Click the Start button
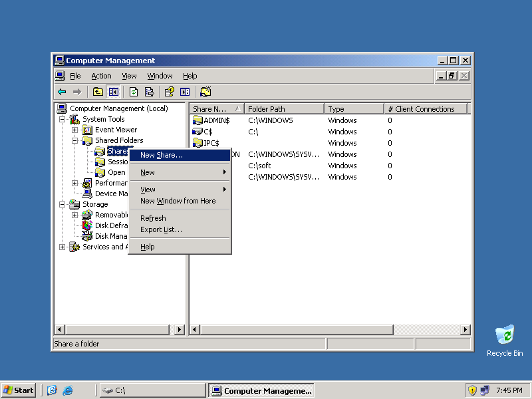 click(x=19, y=390)
